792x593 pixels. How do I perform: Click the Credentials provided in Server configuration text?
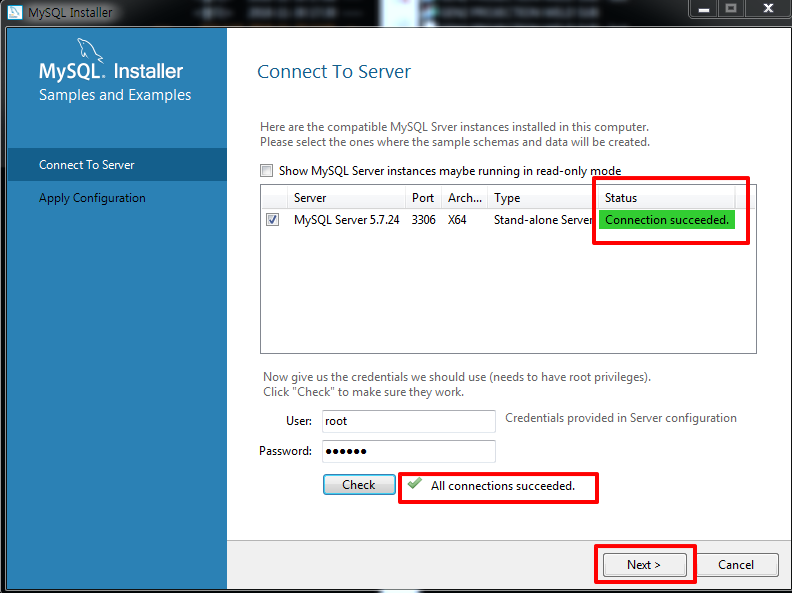621,418
